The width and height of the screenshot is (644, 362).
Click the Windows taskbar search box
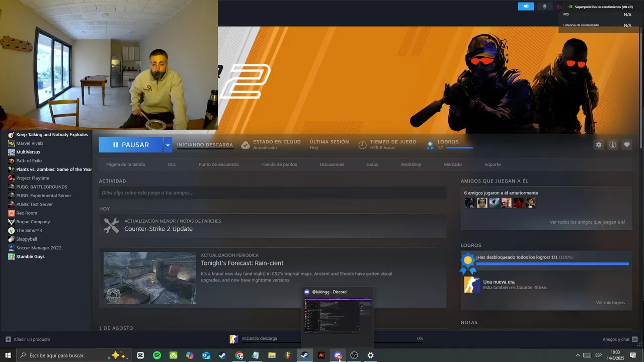(74, 355)
